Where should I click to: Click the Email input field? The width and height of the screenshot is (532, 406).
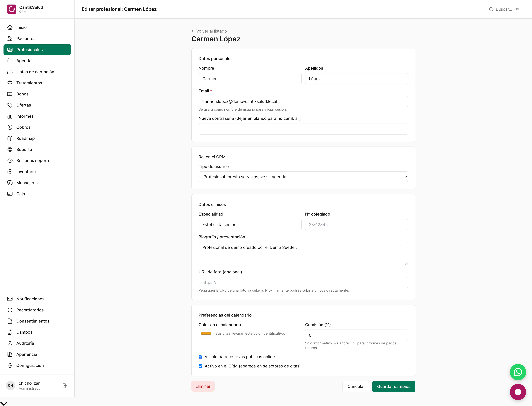(303, 102)
